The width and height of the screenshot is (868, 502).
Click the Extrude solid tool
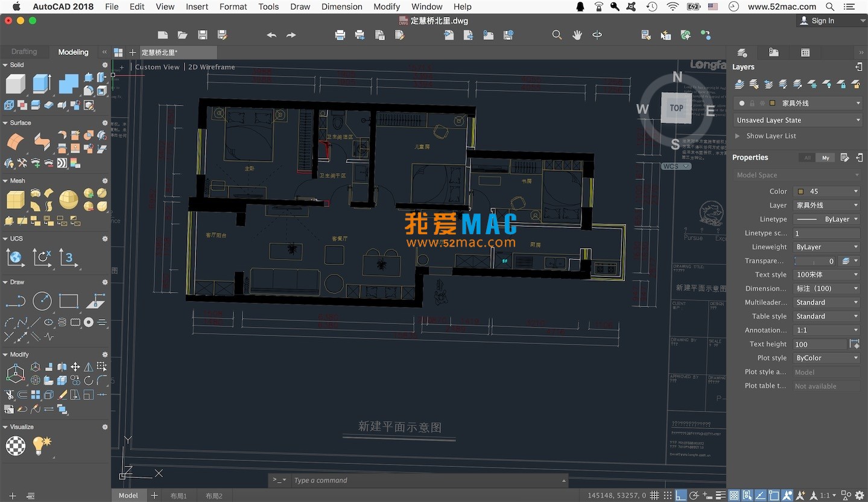pos(42,84)
